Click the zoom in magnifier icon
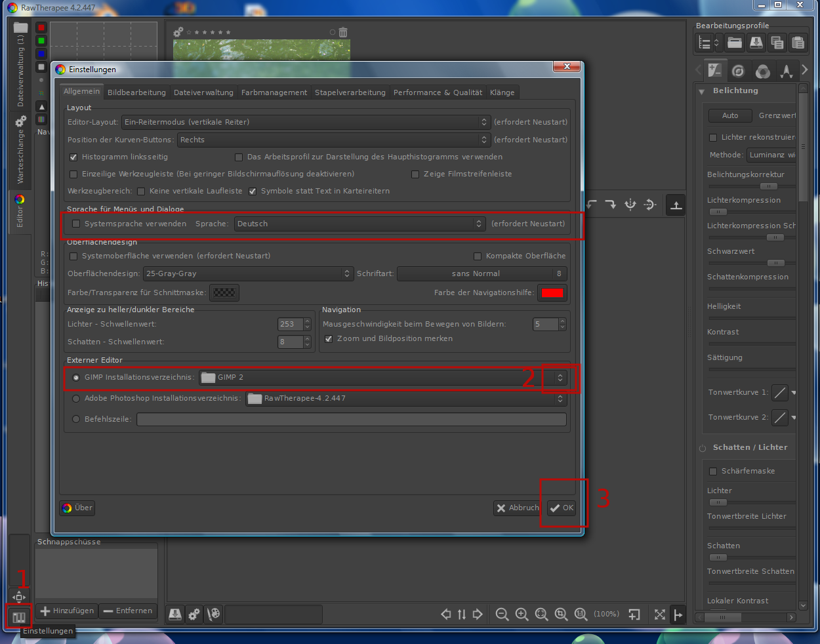820x644 pixels. point(522,614)
